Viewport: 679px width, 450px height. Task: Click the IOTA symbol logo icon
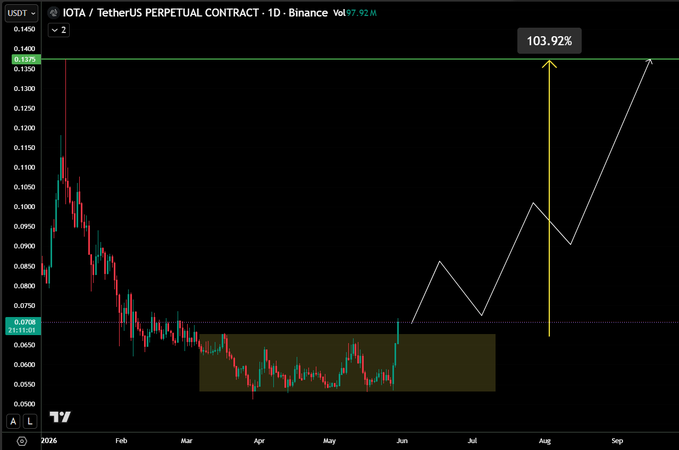53,13
